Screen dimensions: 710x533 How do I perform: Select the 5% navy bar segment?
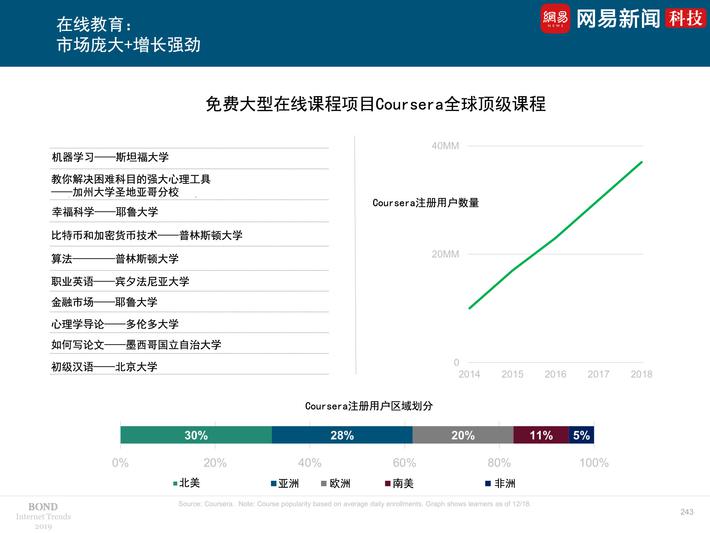(581, 435)
